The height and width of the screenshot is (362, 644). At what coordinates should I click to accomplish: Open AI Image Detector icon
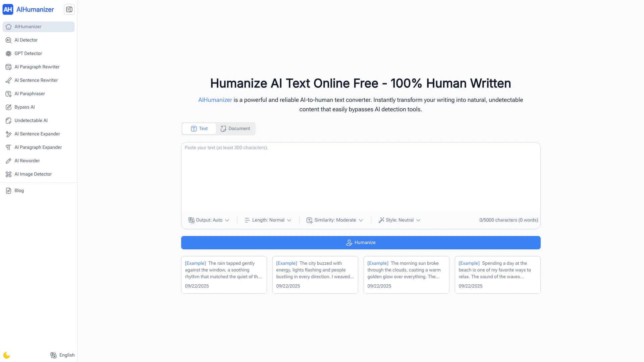[8, 174]
